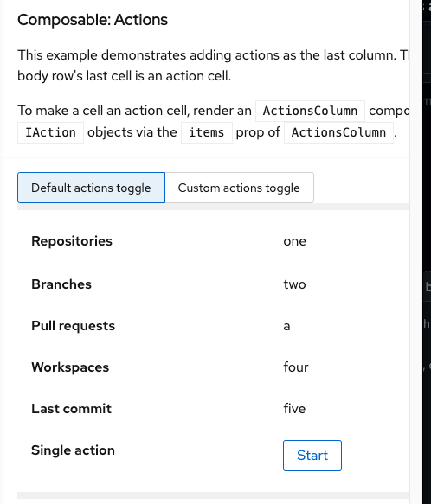Click the ActionsColumn code label after 'render an'

coord(311,111)
